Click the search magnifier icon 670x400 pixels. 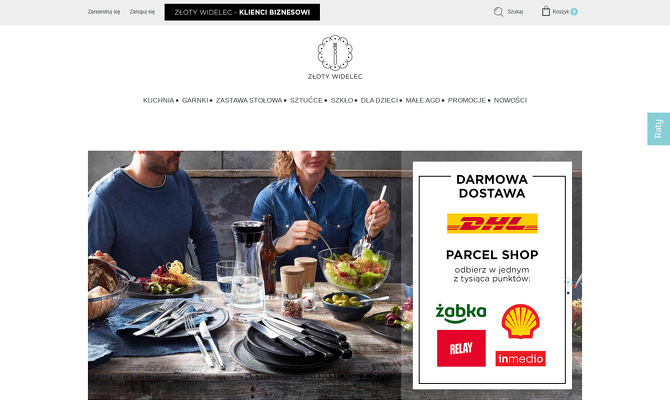[x=498, y=12]
